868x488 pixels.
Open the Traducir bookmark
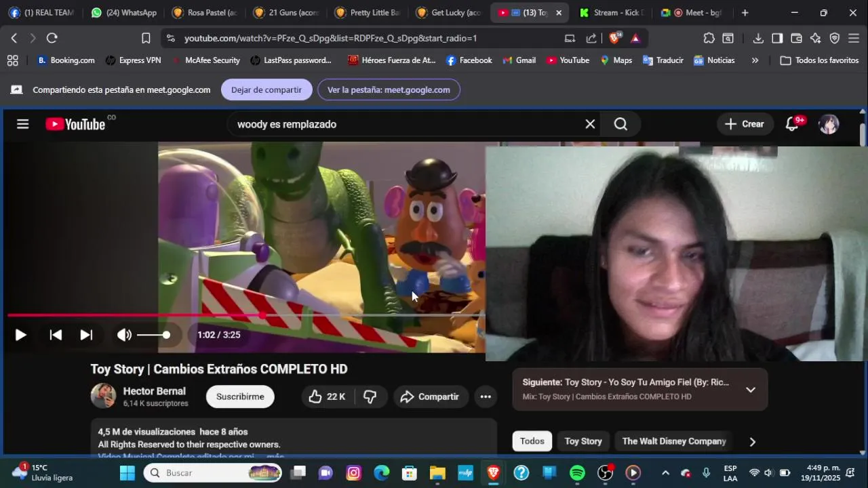point(663,60)
